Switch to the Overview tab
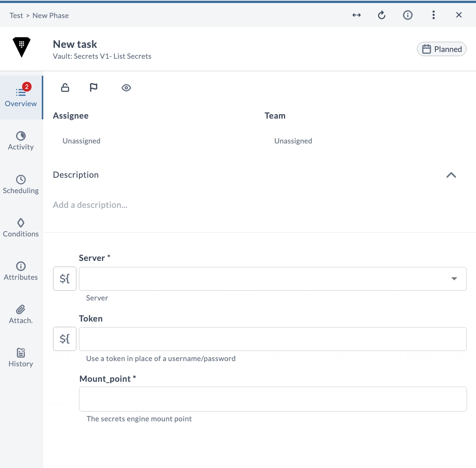The width and height of the screenshot is (476, 468). tap(21, 98)
